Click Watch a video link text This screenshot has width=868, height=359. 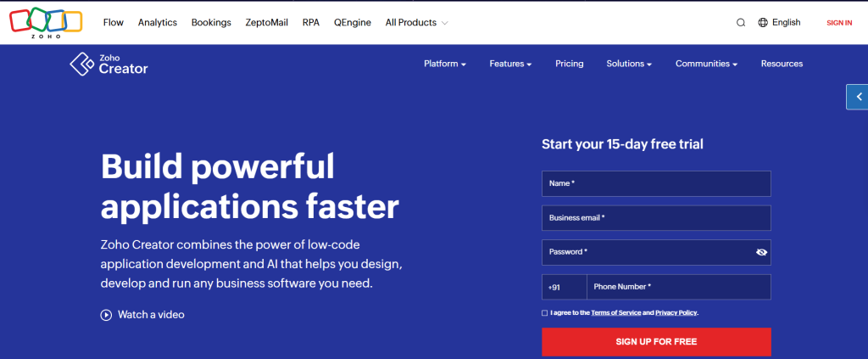point(151,315)
